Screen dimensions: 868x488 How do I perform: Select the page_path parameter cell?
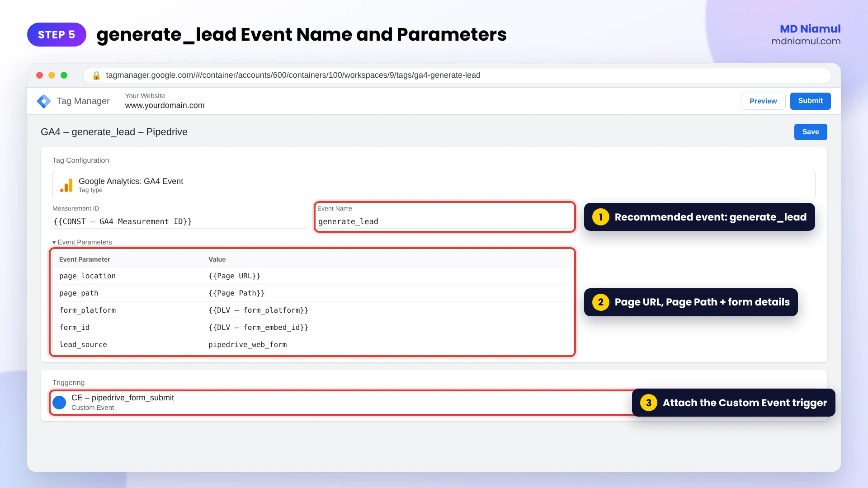(79, 293)
